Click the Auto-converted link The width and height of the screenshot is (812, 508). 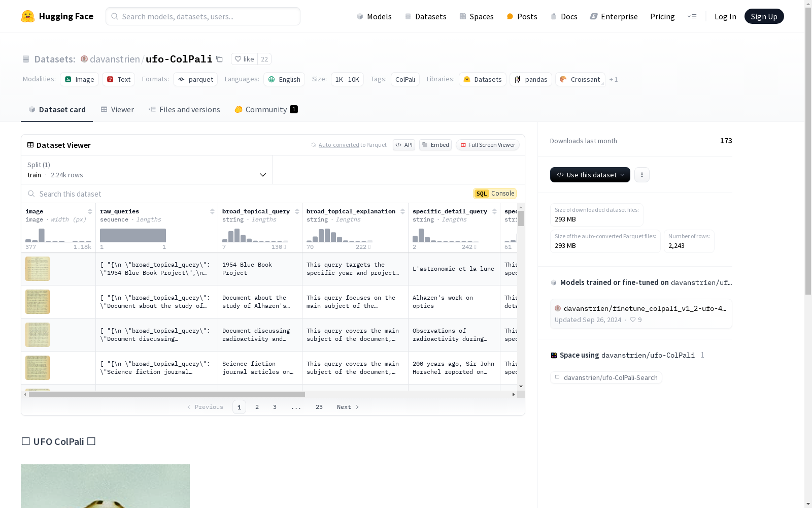[x=339, y=145]
